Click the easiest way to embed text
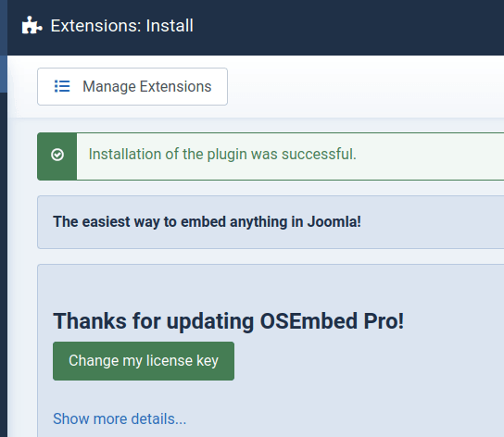 (207, 221)
